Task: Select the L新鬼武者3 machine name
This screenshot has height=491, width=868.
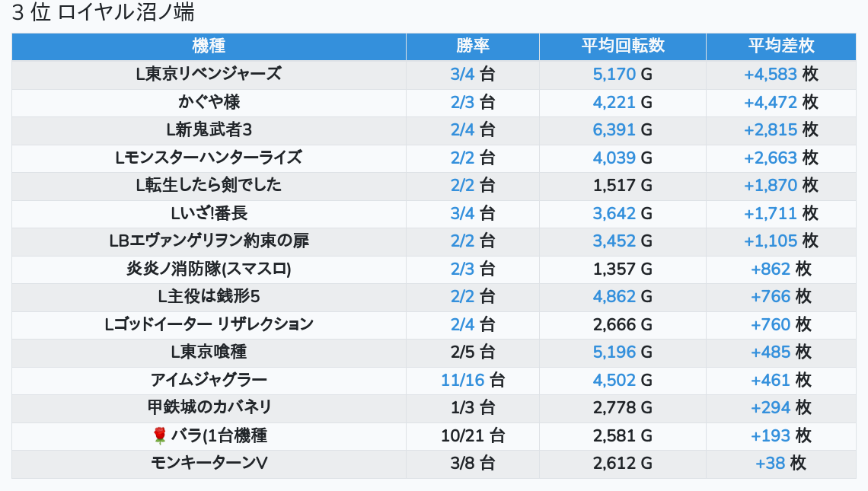Action: coord(209,130)
